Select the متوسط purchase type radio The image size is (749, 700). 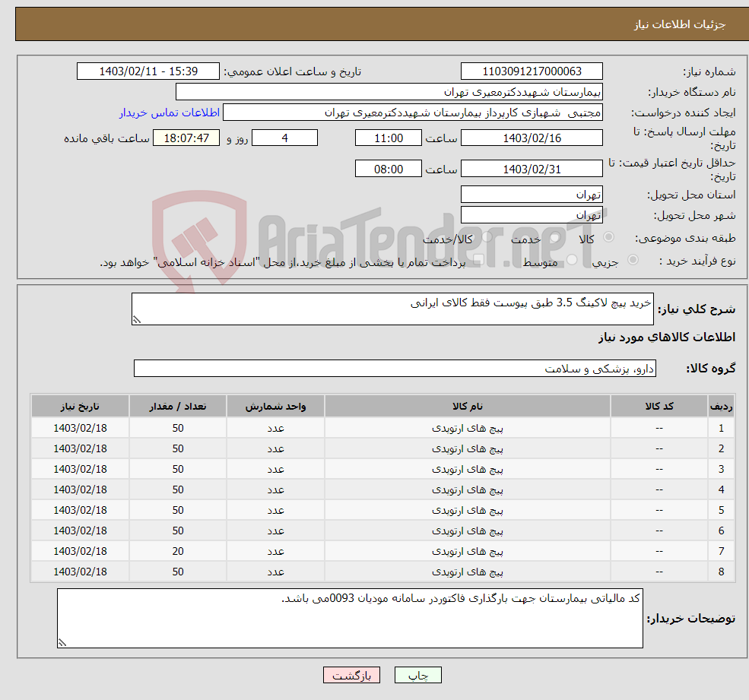572,260
